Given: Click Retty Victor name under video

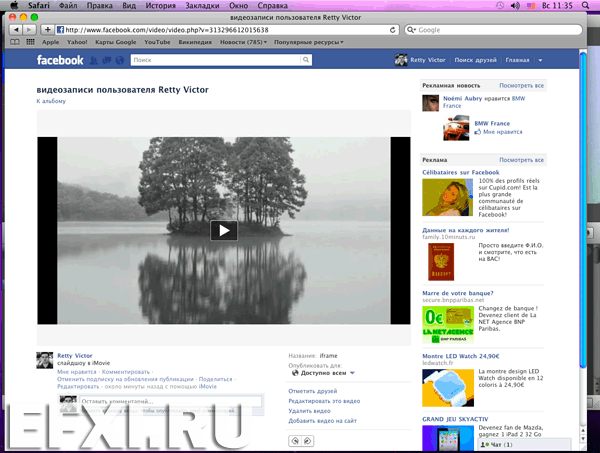Looking at the screenshot, I should [x=75, y=356].
